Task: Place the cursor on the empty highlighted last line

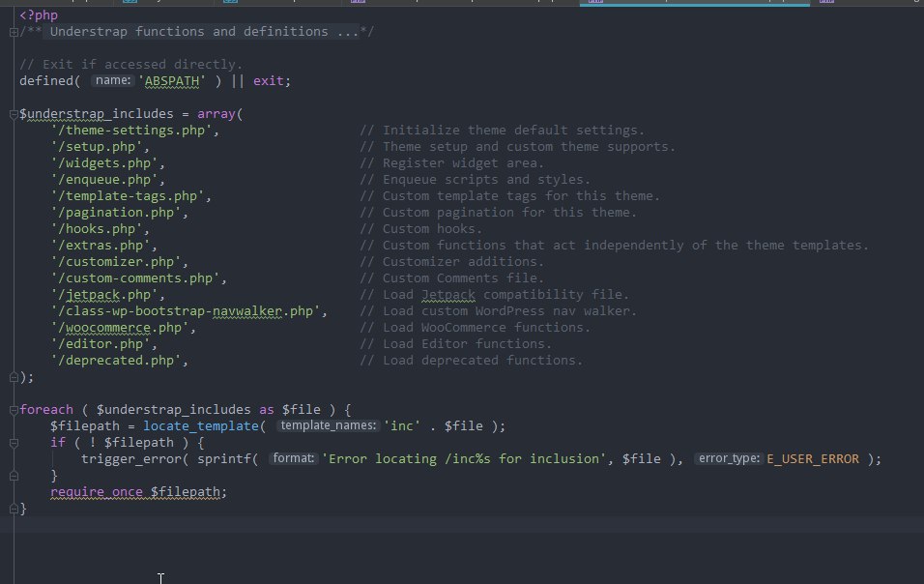Action: pos(462,525)
